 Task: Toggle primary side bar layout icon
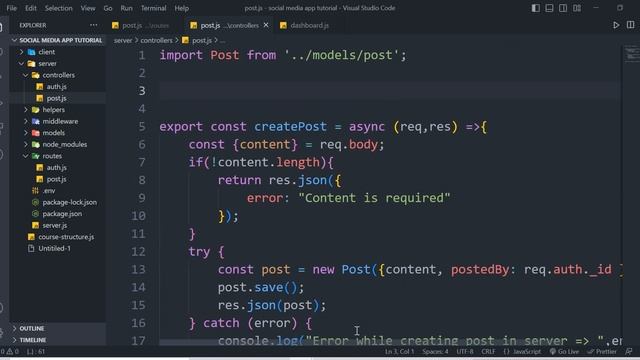tap(536, 8)
